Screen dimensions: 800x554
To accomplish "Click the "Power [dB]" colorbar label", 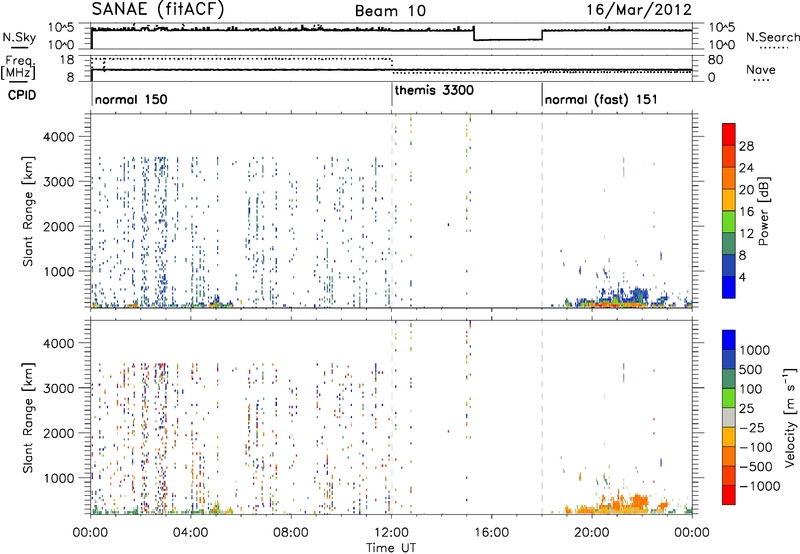I will pos(764,211).
